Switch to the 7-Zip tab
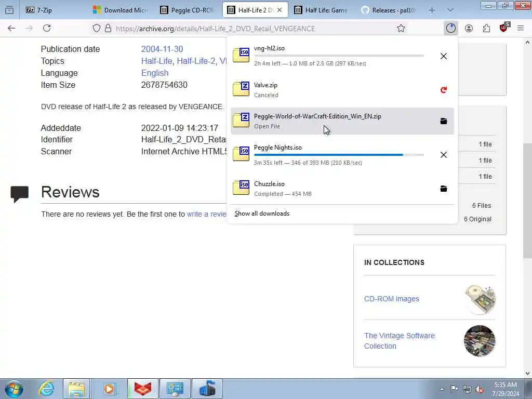The image size is (532, 399). [x=52, y=10]
